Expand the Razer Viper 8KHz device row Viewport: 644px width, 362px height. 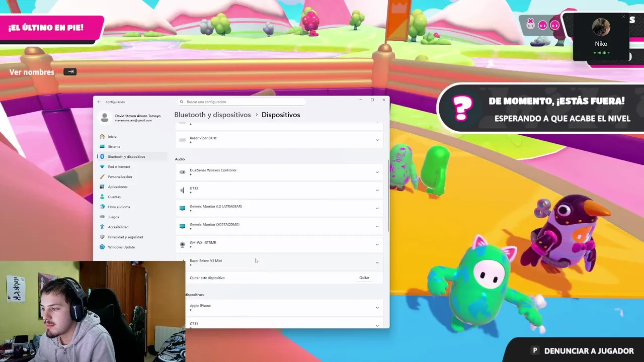(377, 140)
